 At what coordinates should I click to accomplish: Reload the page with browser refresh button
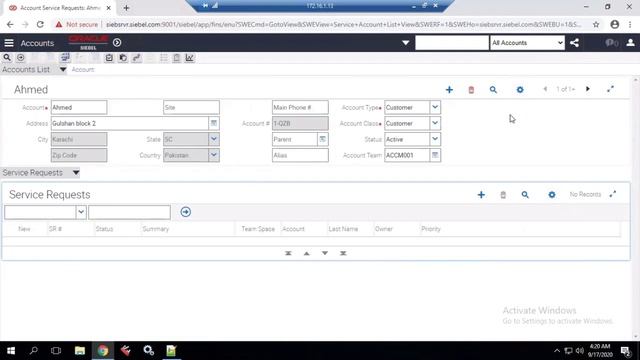[40, 24]
